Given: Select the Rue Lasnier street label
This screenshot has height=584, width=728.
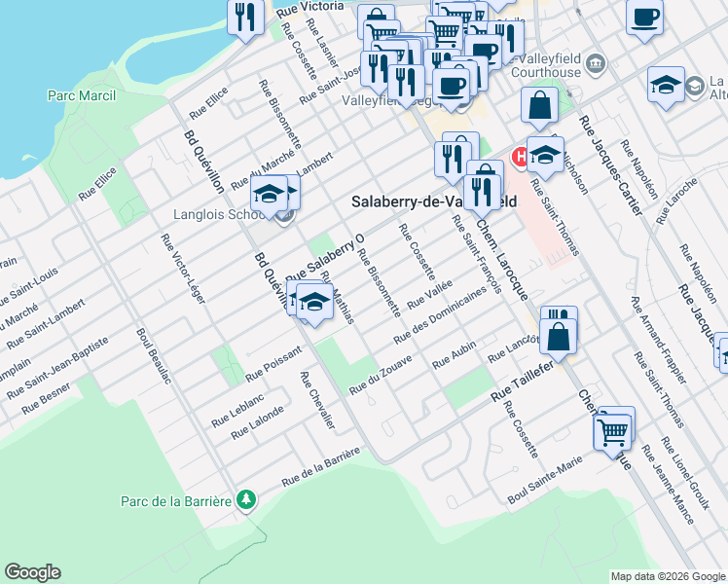Looking at the screenshot, I should (x=323, y=44).
